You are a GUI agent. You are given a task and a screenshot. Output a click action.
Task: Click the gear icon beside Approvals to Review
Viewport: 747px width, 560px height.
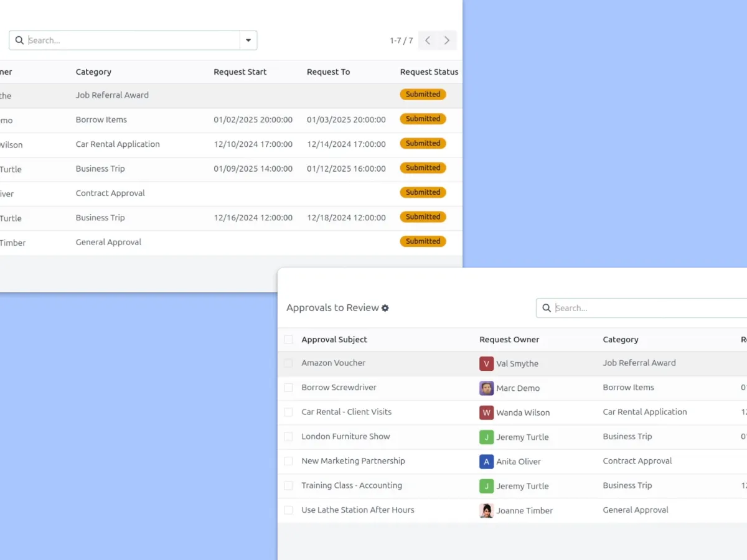(x=385, y=308)
